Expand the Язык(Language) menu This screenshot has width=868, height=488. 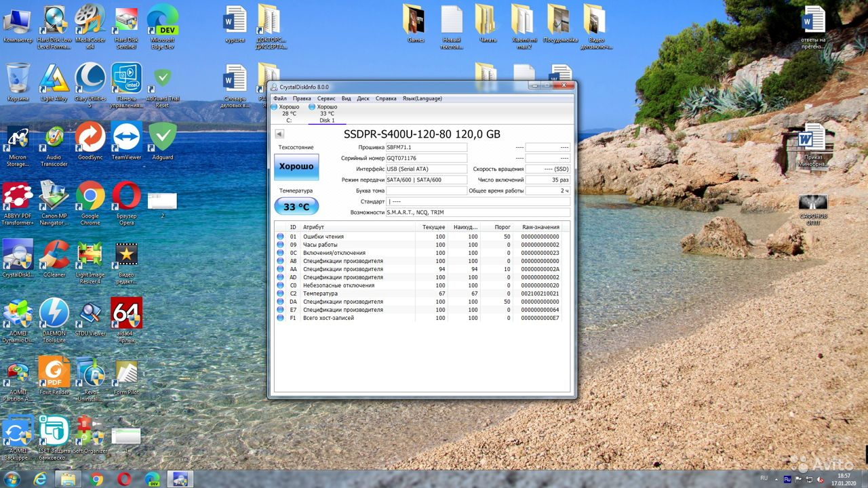pos(422,98)
